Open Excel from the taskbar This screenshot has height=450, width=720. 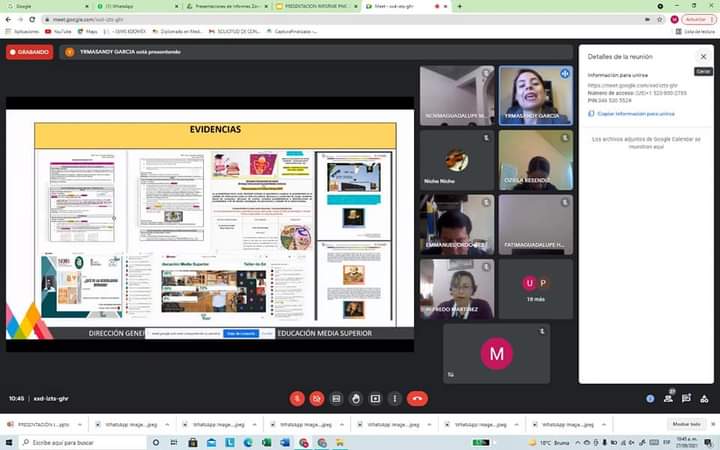(x=266, y=442)
